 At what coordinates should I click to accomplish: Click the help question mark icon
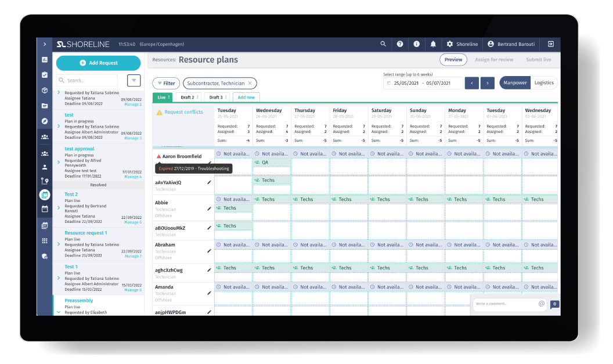point(400,44)
